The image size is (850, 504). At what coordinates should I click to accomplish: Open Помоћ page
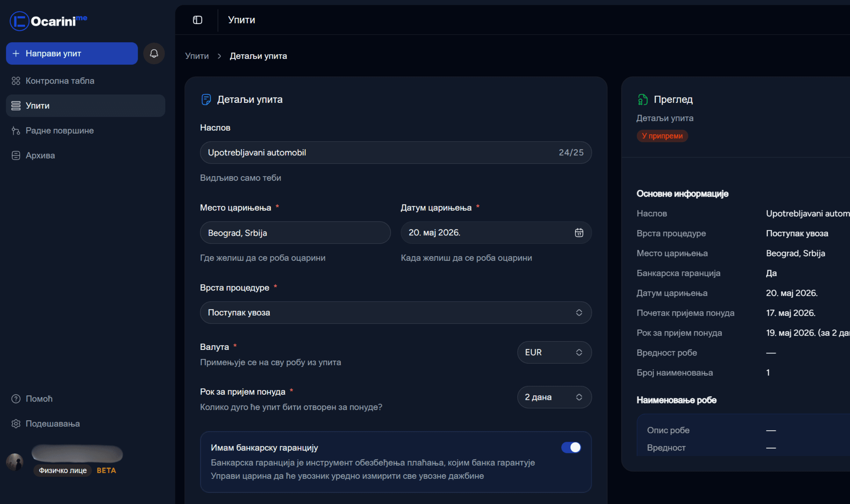86,399
